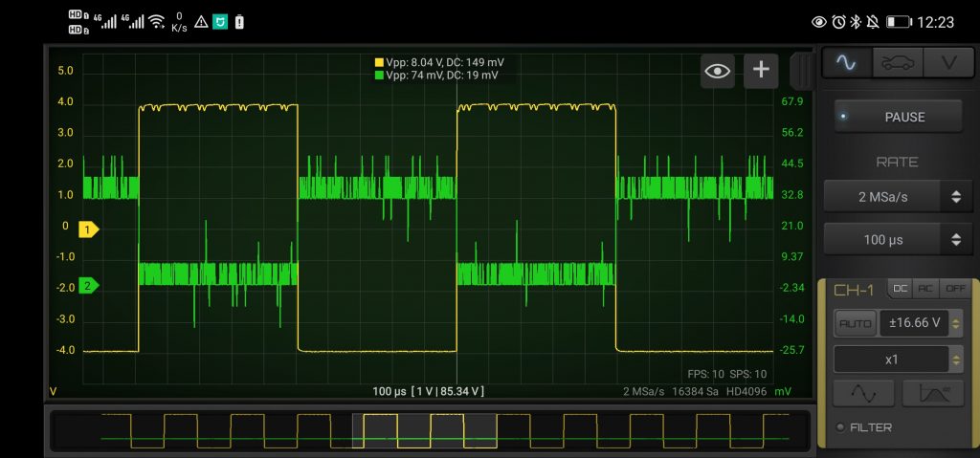Screen dimensions: 980x458
Task: Toggle the eye visibility button
Action: (x=718, y=70)
